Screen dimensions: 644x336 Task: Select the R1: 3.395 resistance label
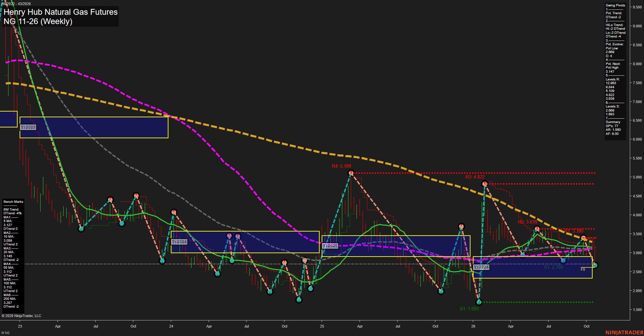(574, 231)
